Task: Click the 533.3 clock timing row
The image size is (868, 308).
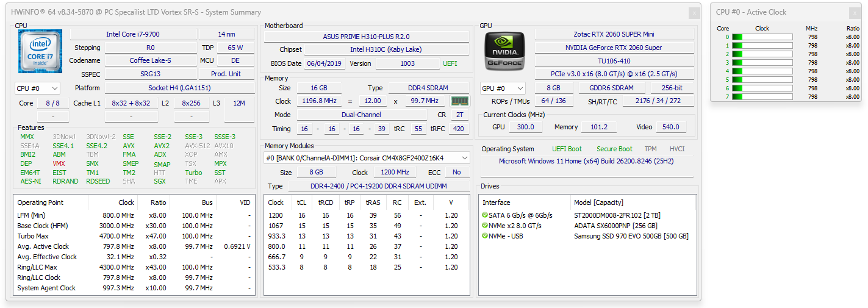Action: click(367, 267)
